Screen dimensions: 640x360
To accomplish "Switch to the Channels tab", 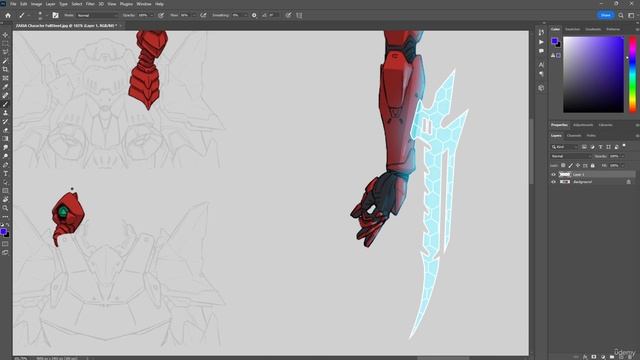I will coord(574,136).
